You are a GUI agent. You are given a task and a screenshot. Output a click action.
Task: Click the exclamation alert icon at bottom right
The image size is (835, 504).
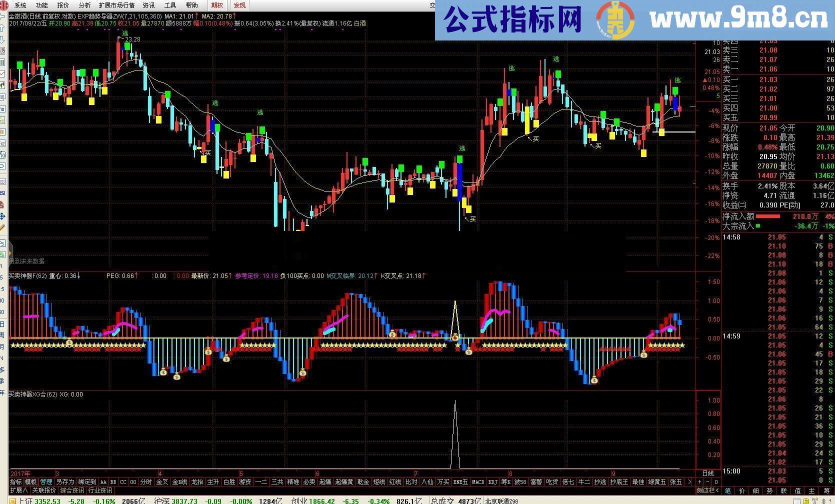831,500
